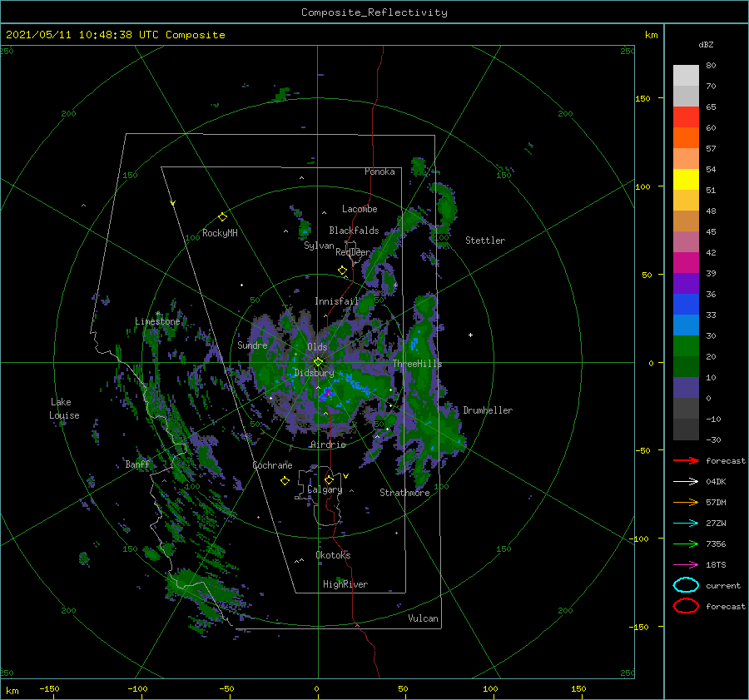Click the Ponoka town label
The image size is (749, 700).
click(379, 171)
